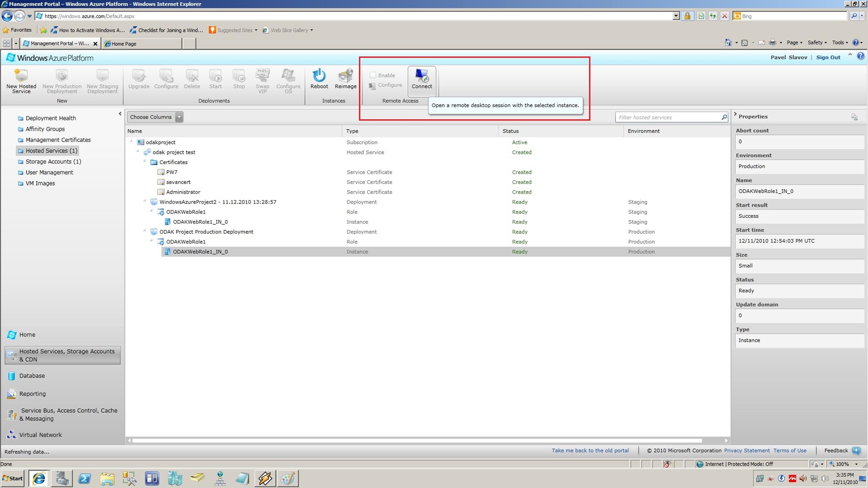Viewport: 868px width, 488px height.
Task: Click the IE Home toolbar icon
Action: (x=728, y=43)
